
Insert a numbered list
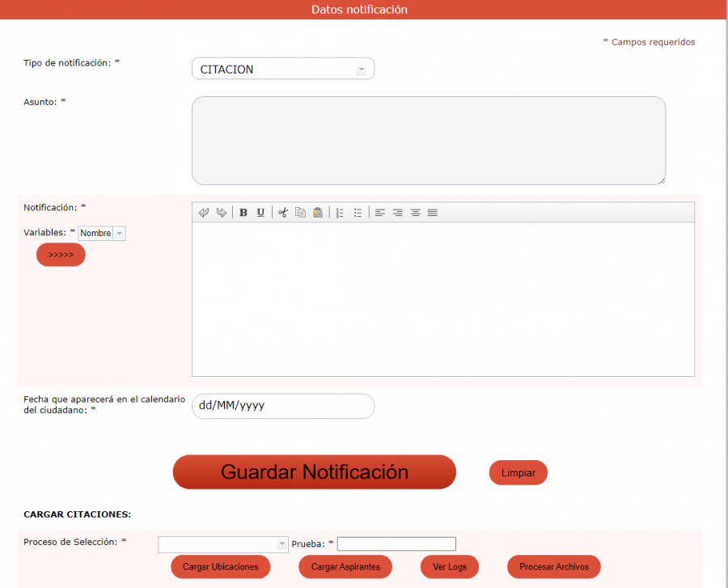pos(340,213)
